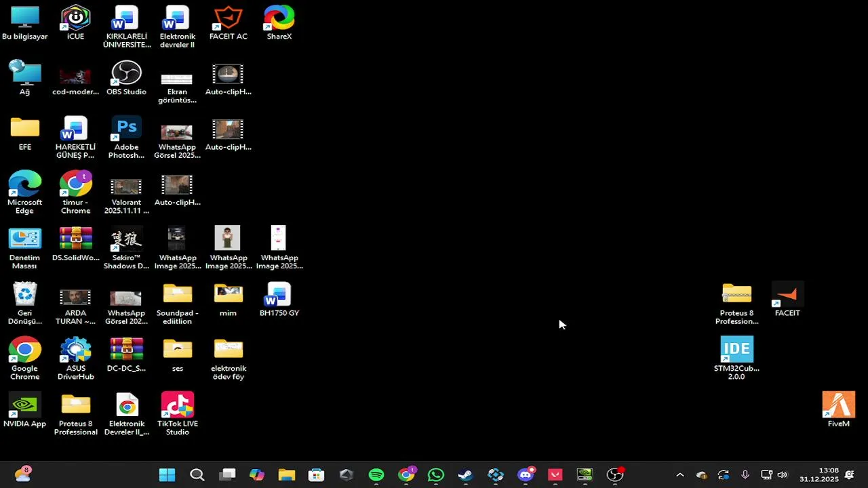
Task: Open the Windows Start menu
Action: point(167,475)
